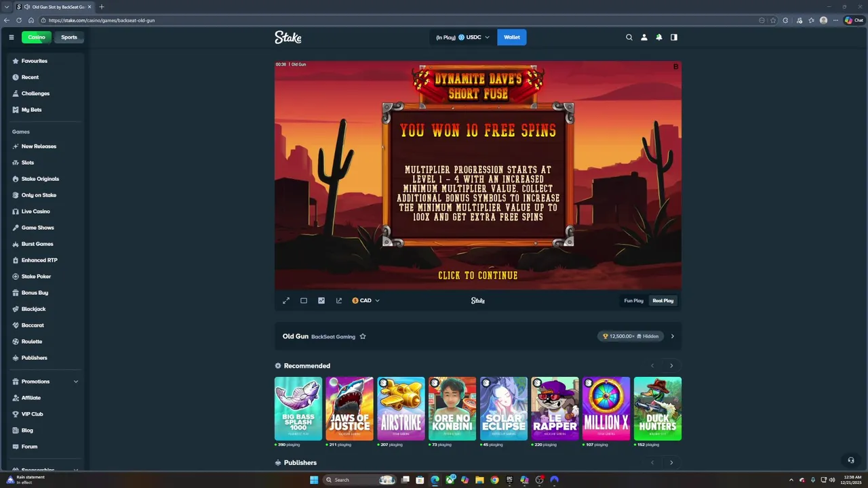
Task: Next page of Recommended games
Action: (671, 366)
